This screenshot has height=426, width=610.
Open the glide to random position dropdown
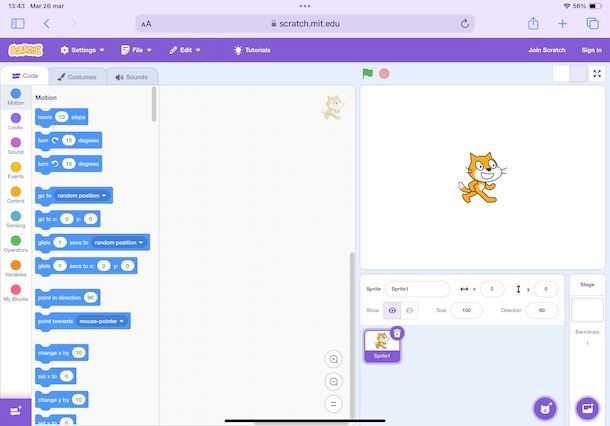click(x=119, y=242)
